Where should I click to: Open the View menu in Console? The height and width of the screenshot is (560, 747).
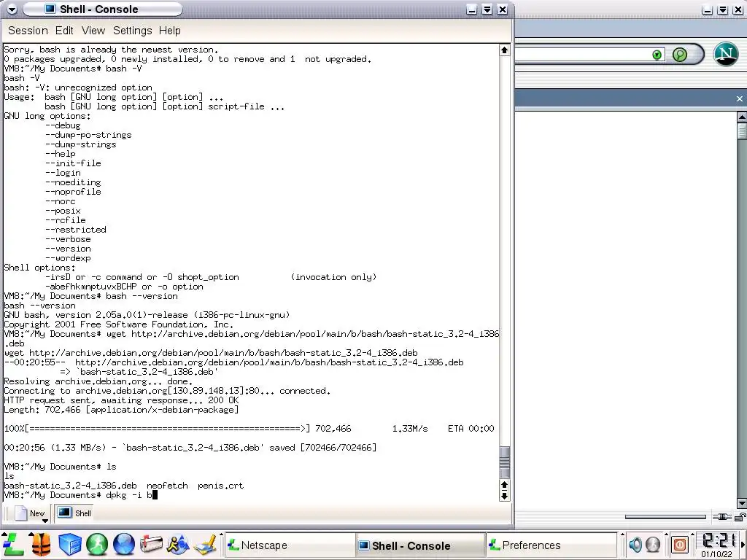click(x=93, y=31)
